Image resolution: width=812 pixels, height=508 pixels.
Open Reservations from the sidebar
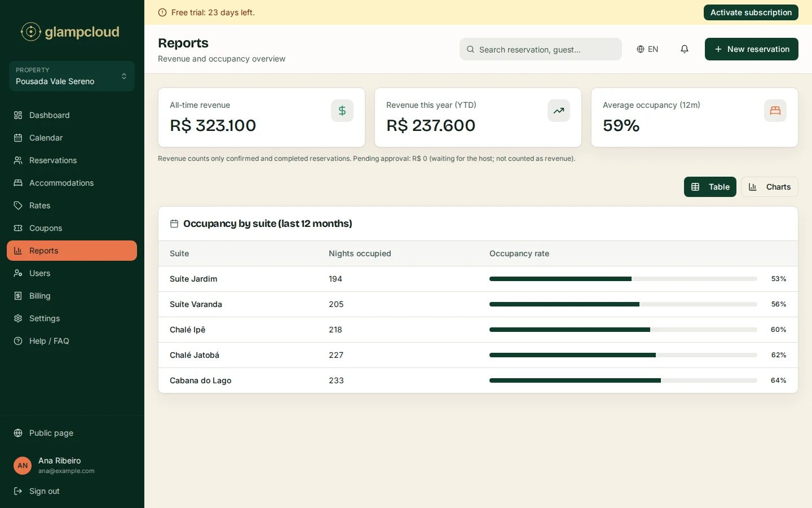coord(72,160)
